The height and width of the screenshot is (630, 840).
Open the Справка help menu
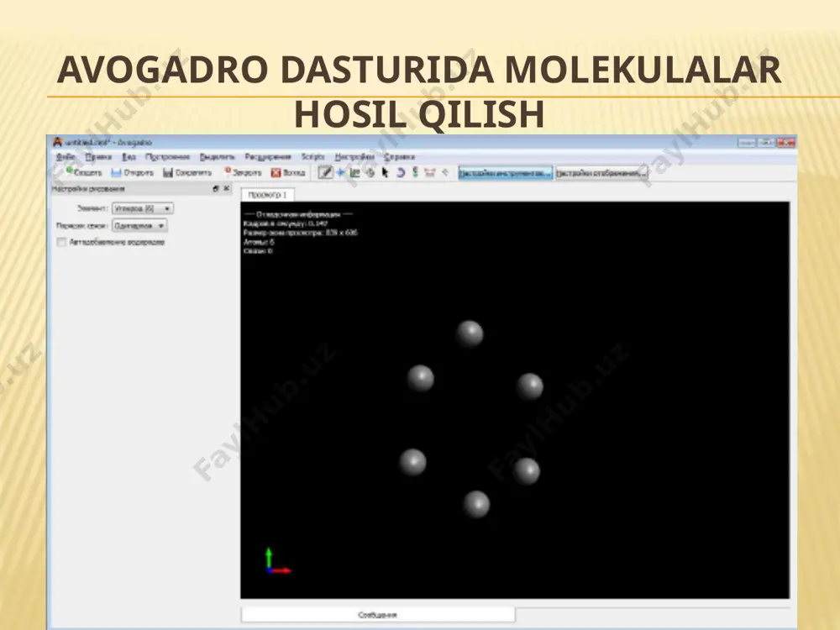point(399,157)
